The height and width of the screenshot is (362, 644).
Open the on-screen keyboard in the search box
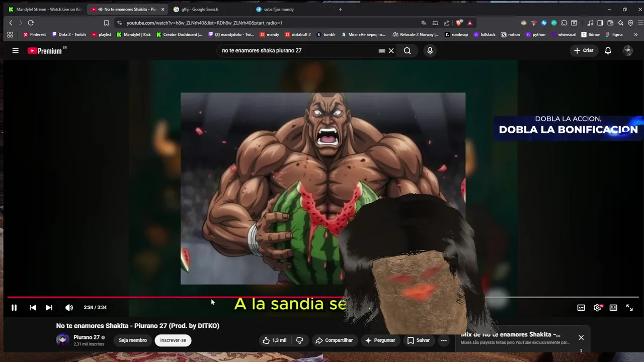382,50
